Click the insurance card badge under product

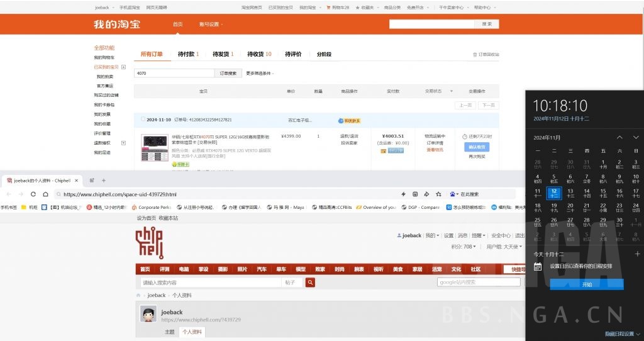coord(180,164)
